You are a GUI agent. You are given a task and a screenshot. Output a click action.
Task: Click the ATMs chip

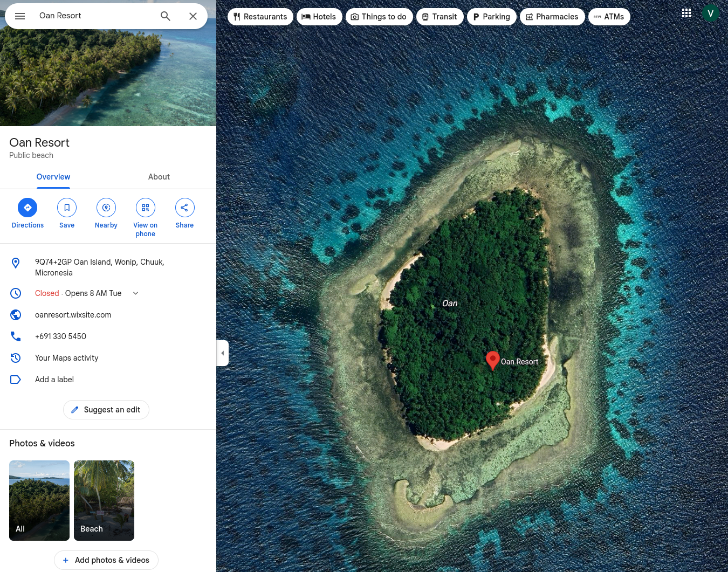(609, 17)
